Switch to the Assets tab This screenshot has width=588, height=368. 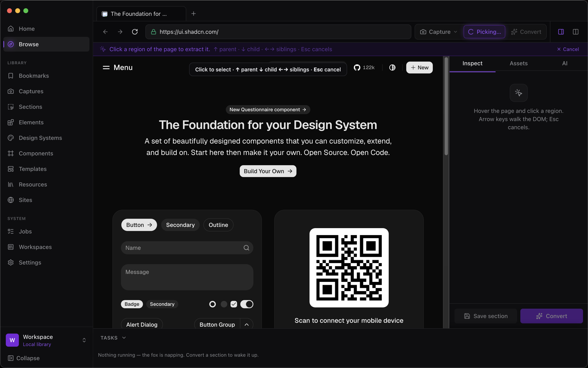(519, 64)
